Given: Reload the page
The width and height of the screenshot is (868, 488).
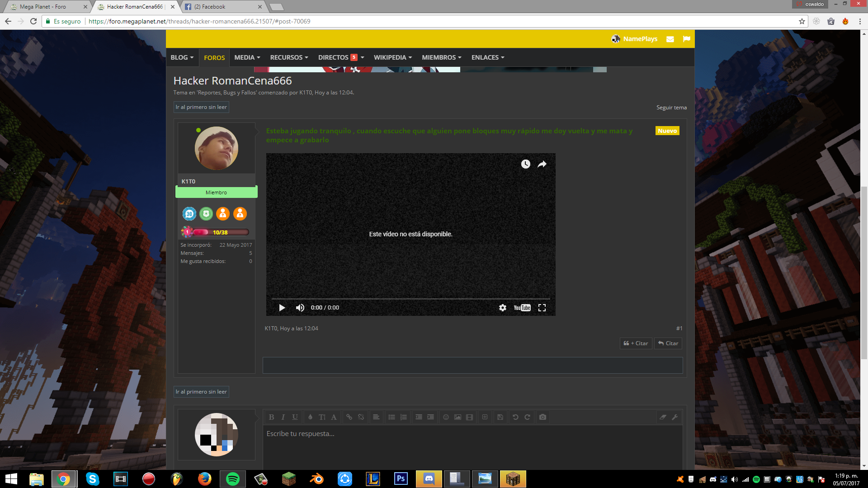Looking at the screenshot, I should pos(33,21).
